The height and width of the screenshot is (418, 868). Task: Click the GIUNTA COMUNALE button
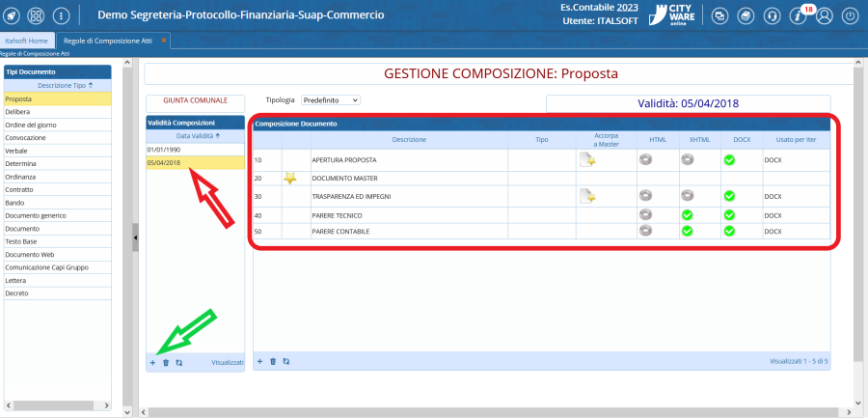coord(196,99)
